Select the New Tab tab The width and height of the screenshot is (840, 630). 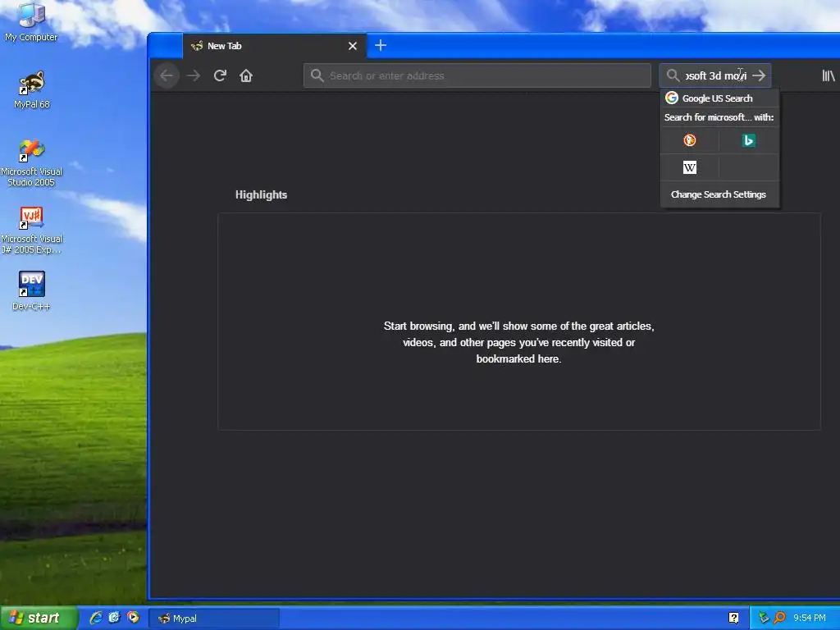point(275,46)
